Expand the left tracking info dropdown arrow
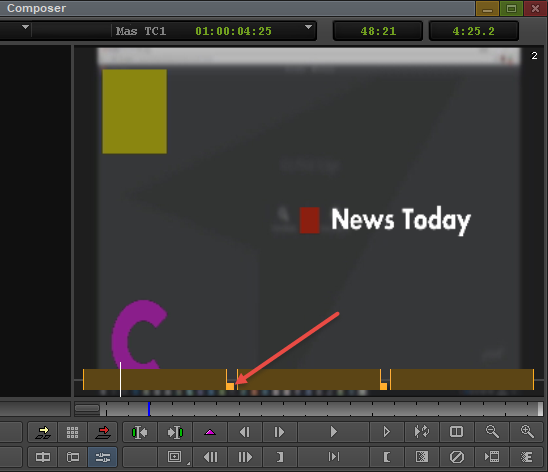Viewport: 548px width, 472px height. click(25, 27)
